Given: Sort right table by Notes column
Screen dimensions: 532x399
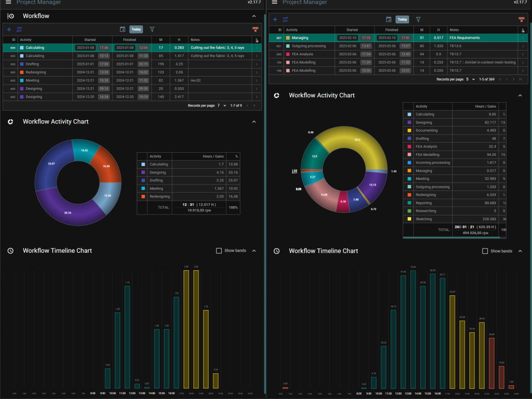Looking at the screenshot, I should coord(454,30).
